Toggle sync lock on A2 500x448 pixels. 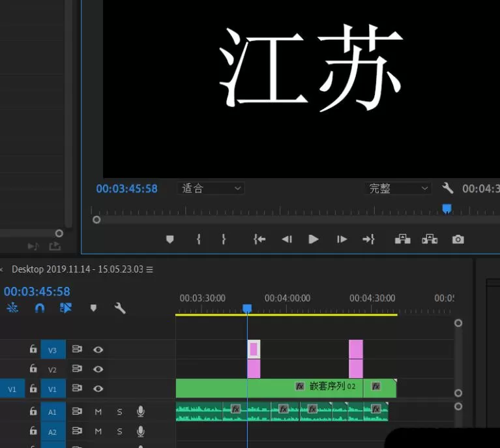tap(77, 431)
